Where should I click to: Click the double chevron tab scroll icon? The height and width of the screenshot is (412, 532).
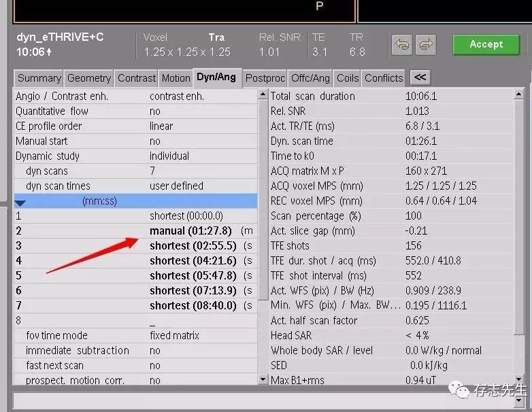click(x=420, y=78)
